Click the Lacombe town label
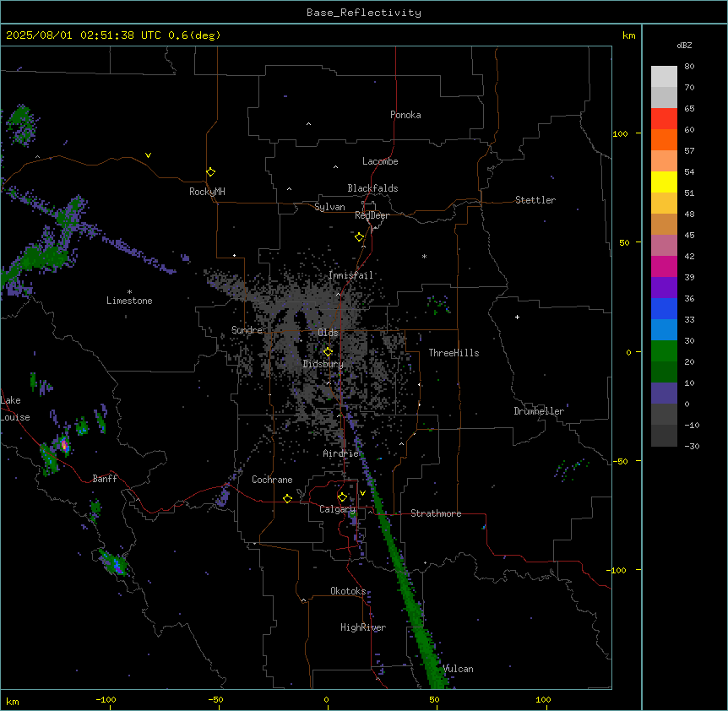The width and height of the screenshot is (728, 711). pos(380,161)
